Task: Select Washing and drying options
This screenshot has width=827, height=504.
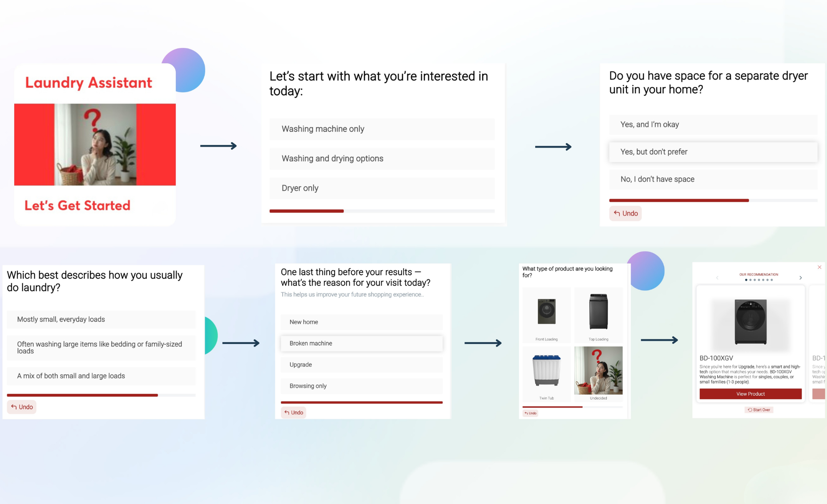Action: tap(382, 159)
